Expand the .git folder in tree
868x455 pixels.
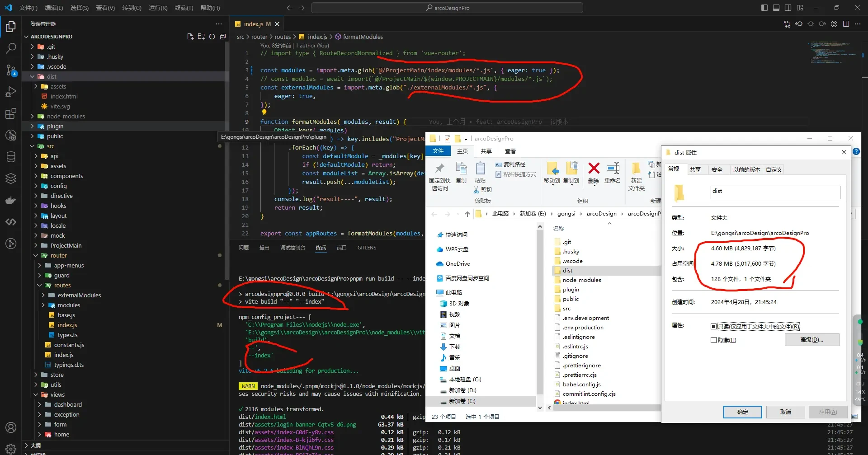click(x=33, y=47)
